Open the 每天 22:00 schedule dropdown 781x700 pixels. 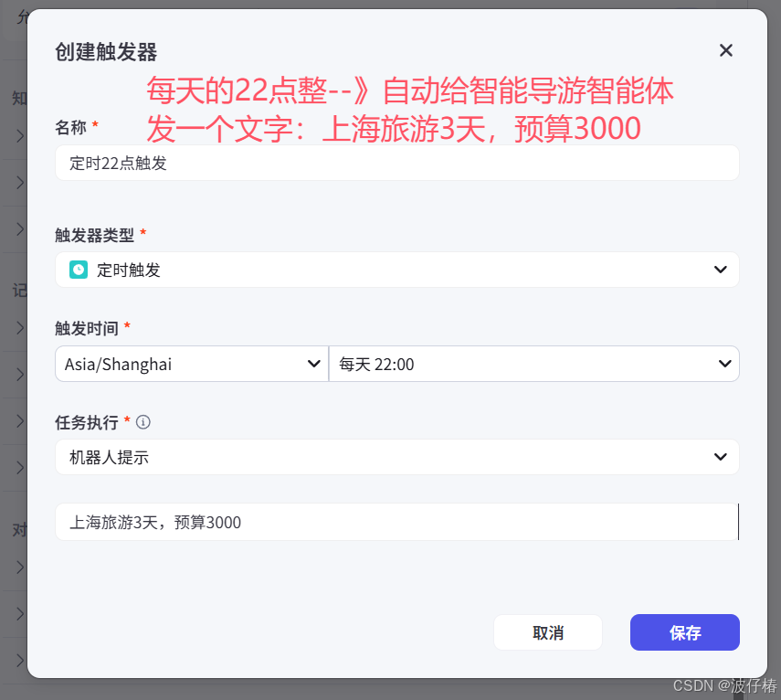coord(534,364)
